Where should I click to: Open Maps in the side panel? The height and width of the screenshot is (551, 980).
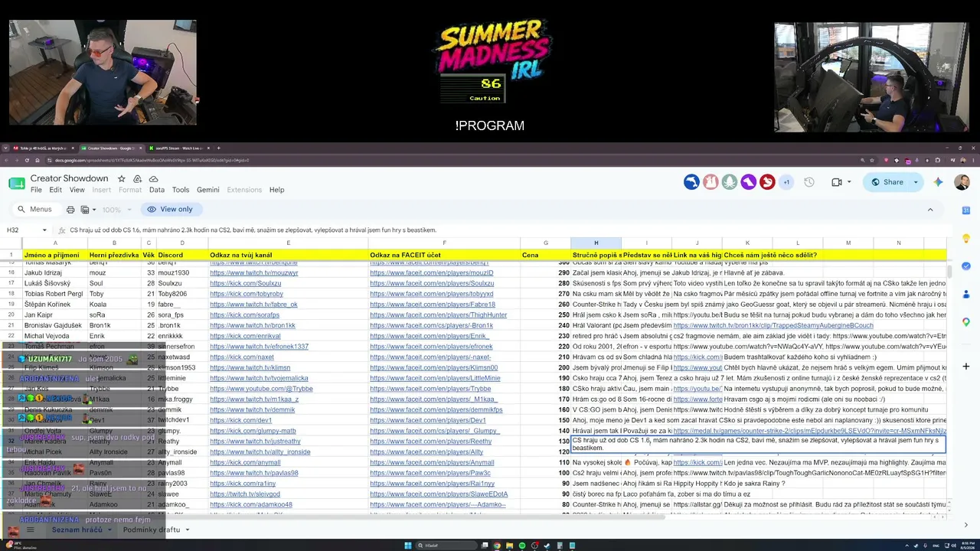[x=966, y=322]
